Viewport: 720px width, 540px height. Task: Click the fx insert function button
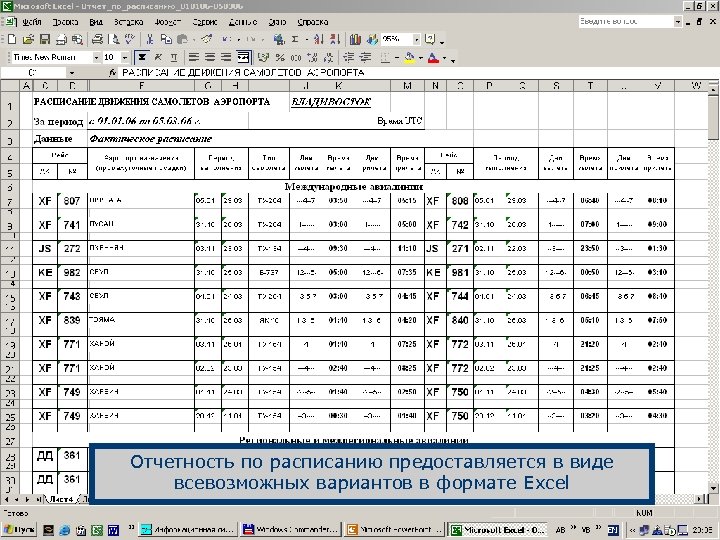click(x=112, y=73)
